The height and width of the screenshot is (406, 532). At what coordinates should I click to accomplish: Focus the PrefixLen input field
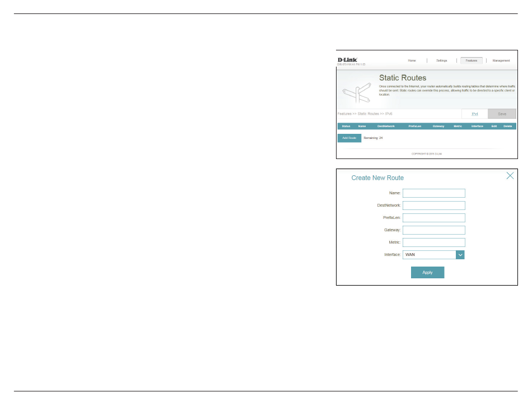(x=433, y=218)
